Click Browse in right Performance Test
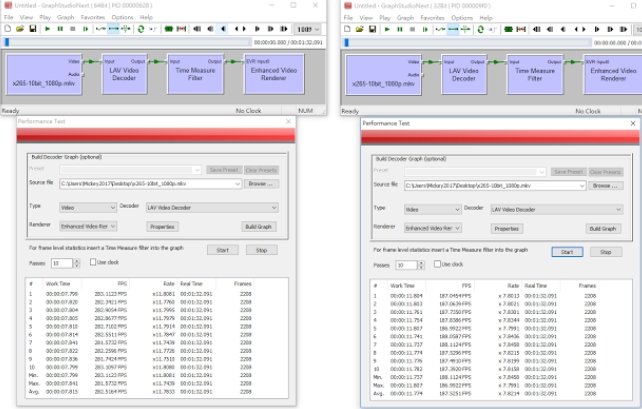Image resolution: width=642 pixels, height=409 pixels. [605, 186]
